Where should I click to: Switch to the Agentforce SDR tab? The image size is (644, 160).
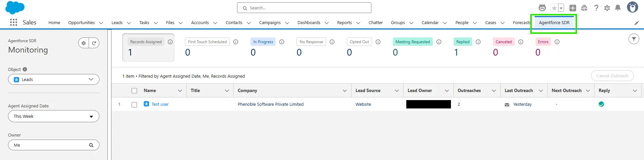pyautogui.click(x=554, y=23)
